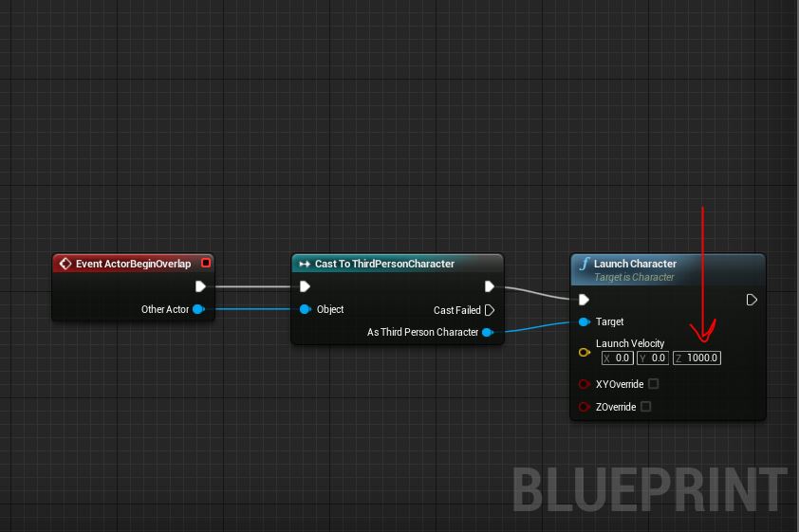
Task: Click the Launch Velocity Y value field
Action: 653,358
